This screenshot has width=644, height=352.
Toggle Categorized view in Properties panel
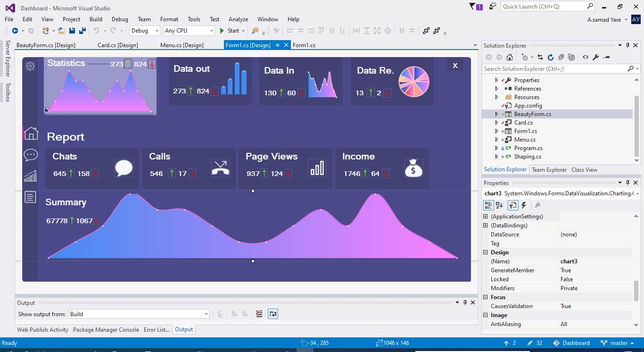[488, 205]
